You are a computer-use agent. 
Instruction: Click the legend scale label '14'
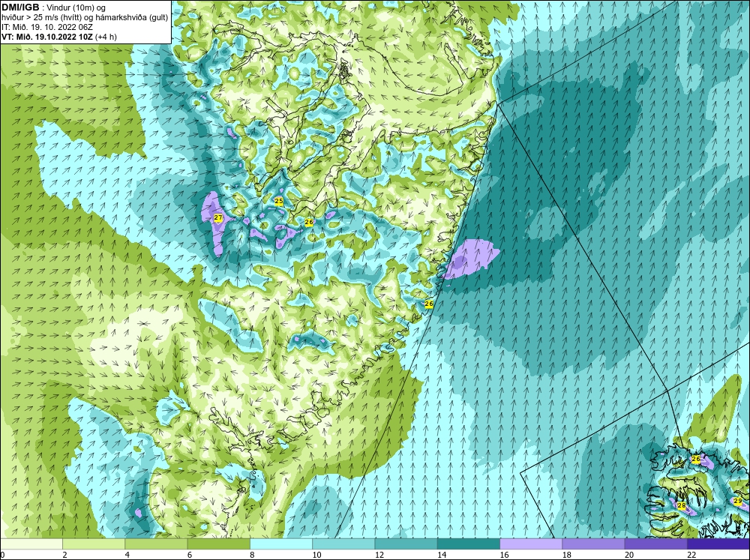click(x=442, y=555)
